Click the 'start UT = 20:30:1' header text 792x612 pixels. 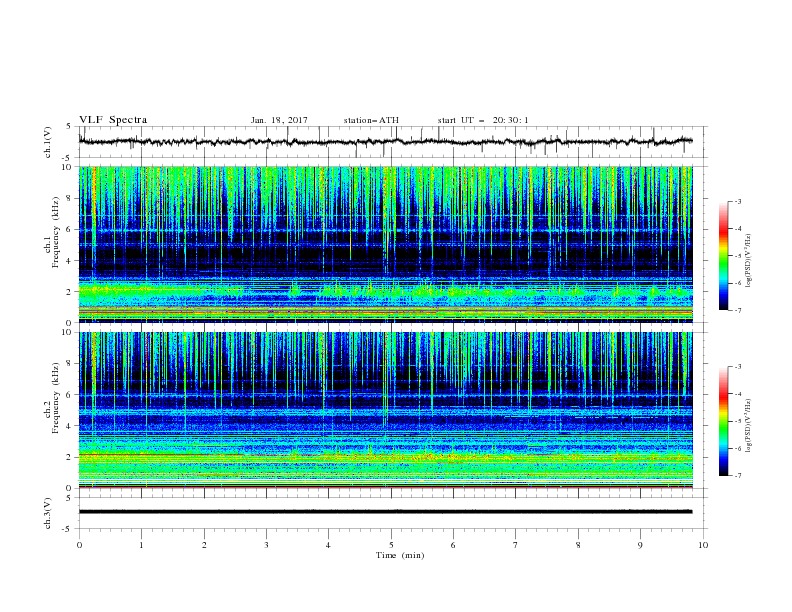pyautogui.click(x=483, y=120)
